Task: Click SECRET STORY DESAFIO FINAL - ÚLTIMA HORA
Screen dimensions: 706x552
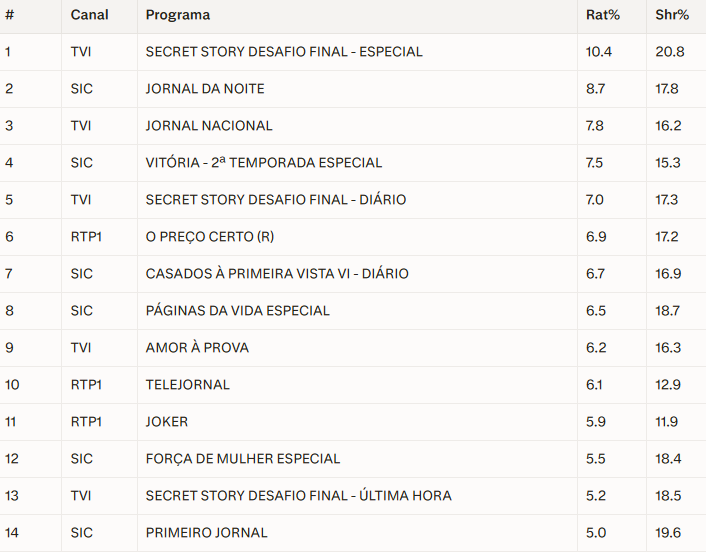Action: click(x=298, y=496)
